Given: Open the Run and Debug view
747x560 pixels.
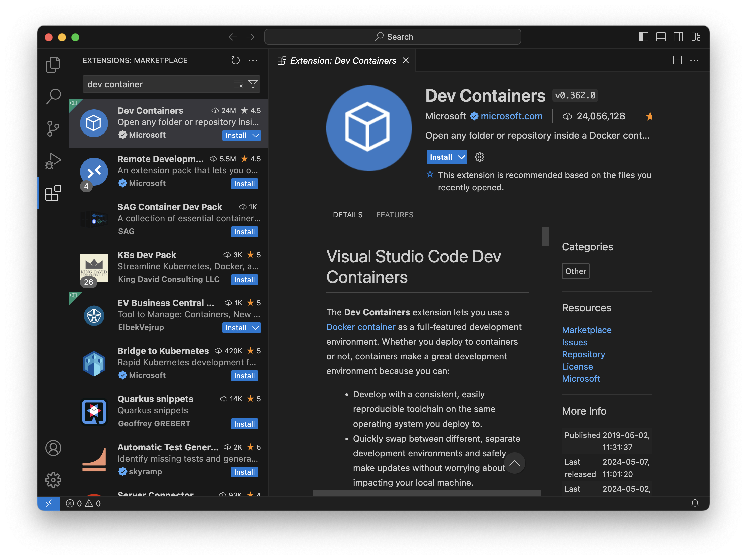Looking at the screenshot, I should [x=53, y=161].
